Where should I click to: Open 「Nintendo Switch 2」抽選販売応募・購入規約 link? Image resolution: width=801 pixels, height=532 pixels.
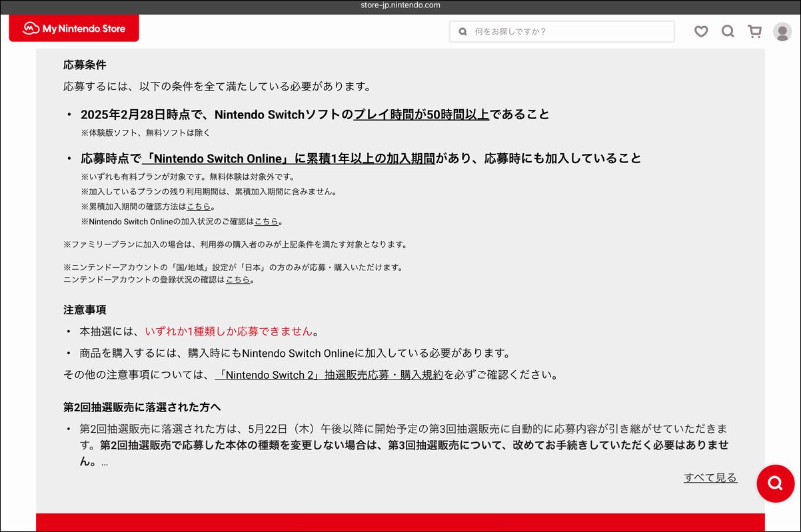tap(329, 375)
